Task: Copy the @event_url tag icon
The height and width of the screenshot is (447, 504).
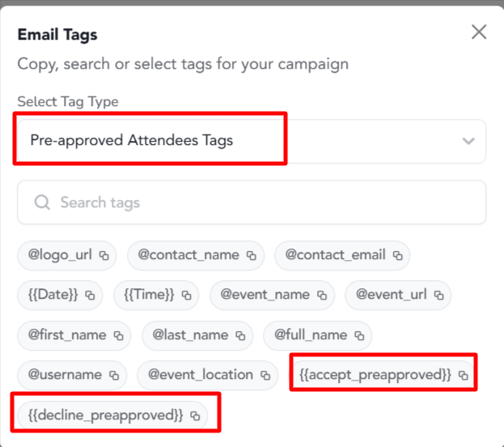Action: tap(438, 295)
